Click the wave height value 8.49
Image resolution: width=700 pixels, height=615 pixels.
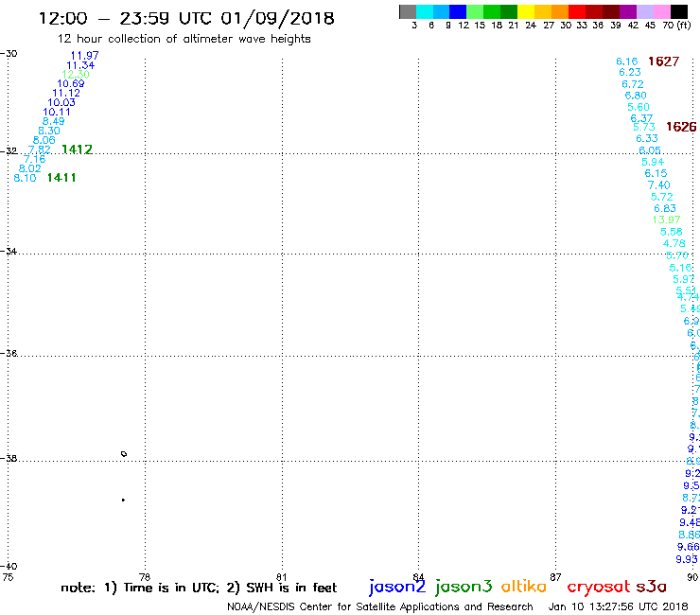[x=54, y=121]
